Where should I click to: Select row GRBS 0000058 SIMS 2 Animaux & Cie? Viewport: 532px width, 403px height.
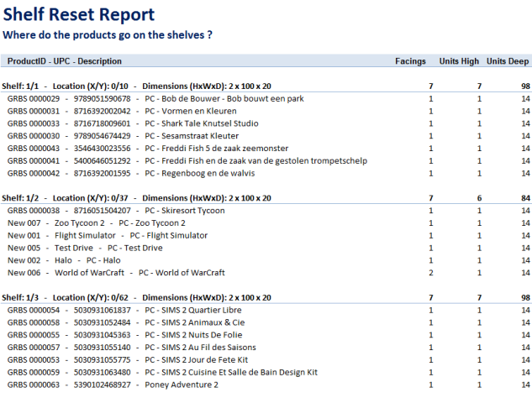tap(266, 322)
